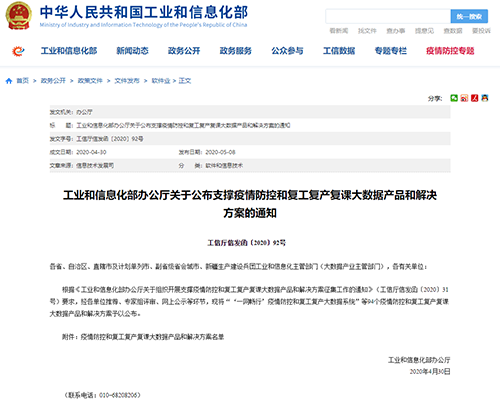The height and width of the screenshot is (408, 500).
Task: Click 政务公开 in the breadcrumb
Action: pos(53,81)
